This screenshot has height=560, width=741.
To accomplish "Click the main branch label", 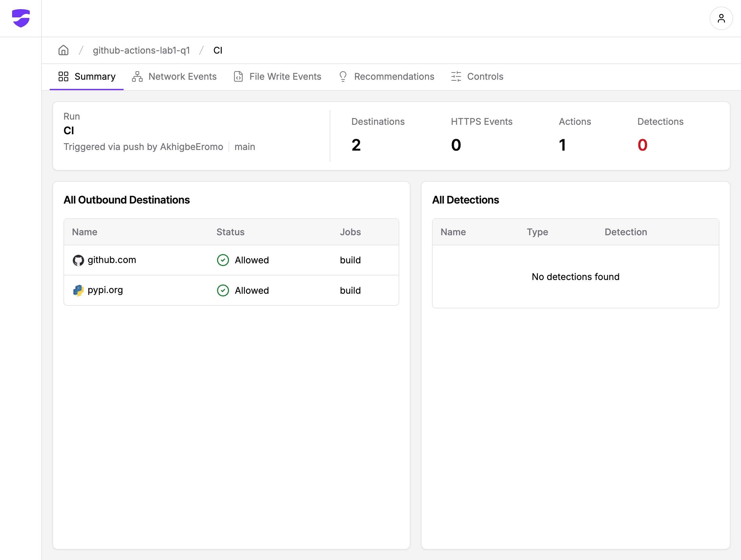I will pos(245,147).
